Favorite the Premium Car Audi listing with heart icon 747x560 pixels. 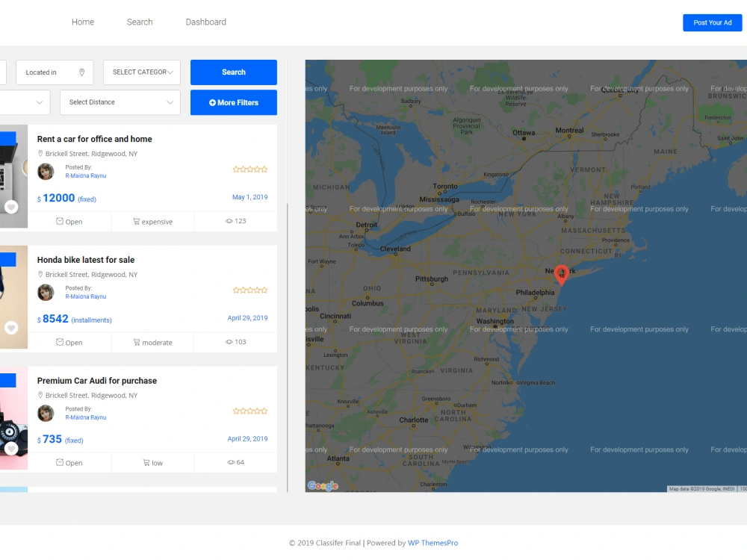pos(11,449)
